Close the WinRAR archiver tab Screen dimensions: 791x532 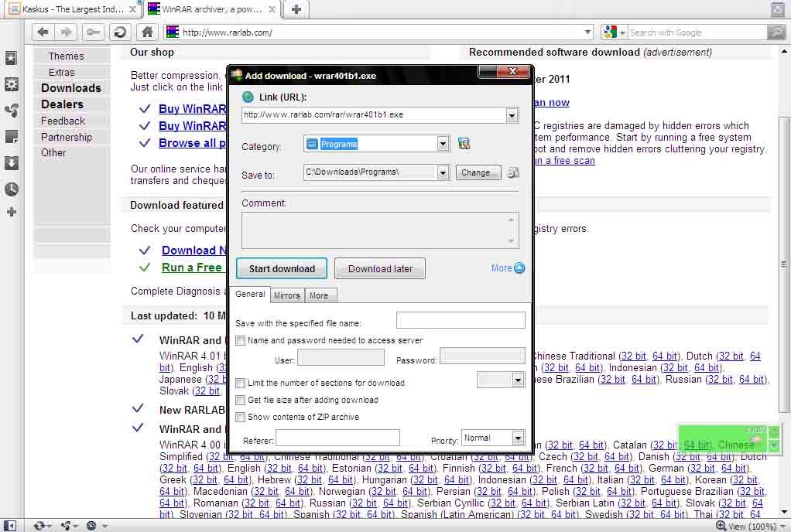tap(272, 9)
